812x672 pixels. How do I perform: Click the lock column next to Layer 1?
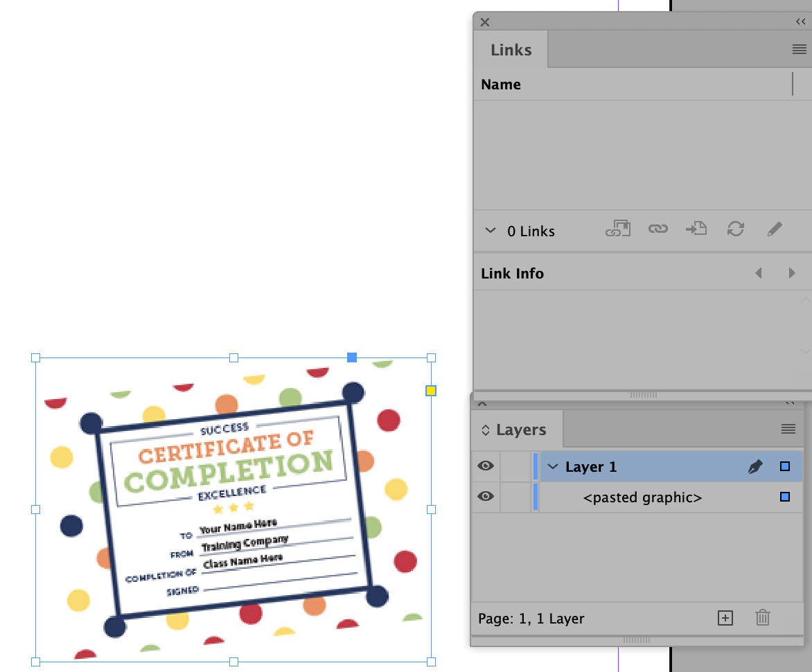click(515, 466)
